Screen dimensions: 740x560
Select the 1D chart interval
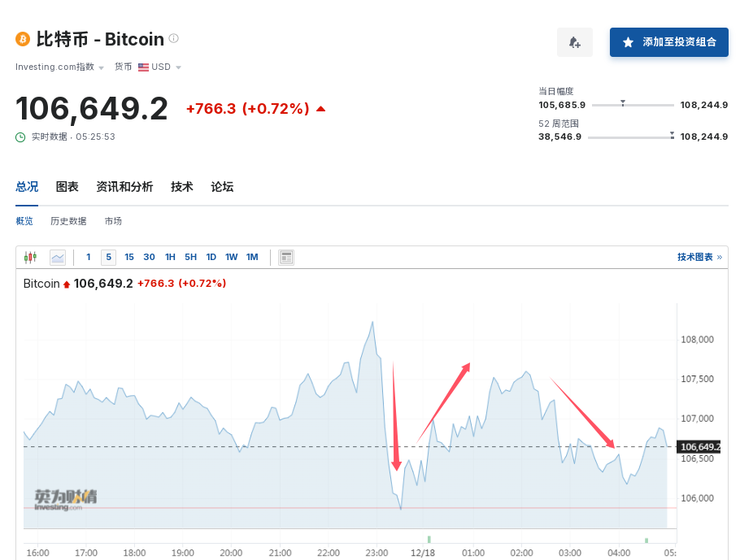(211, 258)
